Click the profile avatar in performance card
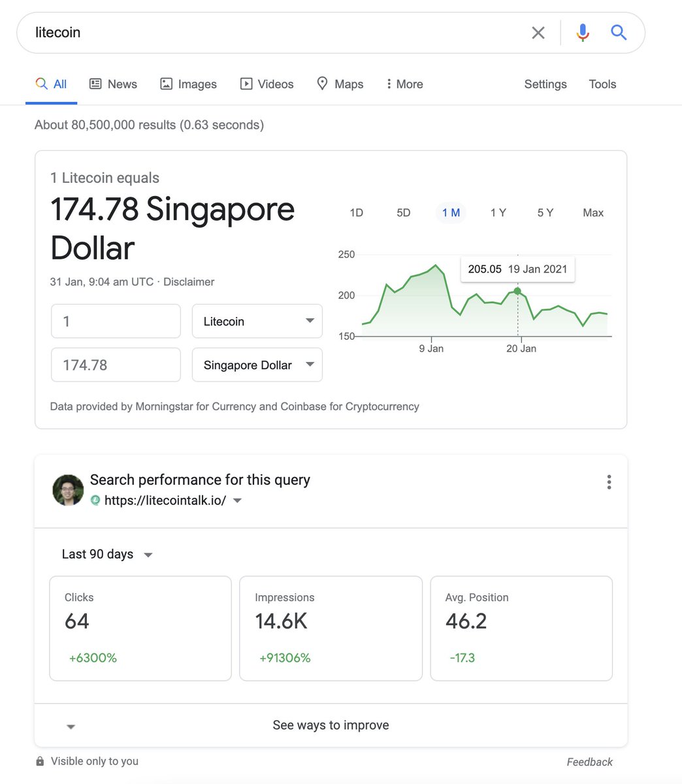This screenshot has height=784, width=682. point(68,490)
